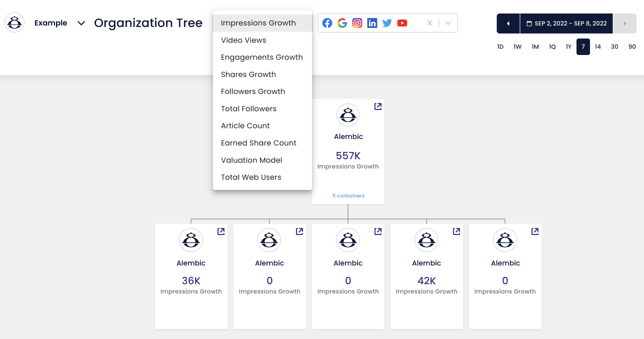644x339 pixels.
Task: Switch range to 1W
Action: click(x=517, y=46)
